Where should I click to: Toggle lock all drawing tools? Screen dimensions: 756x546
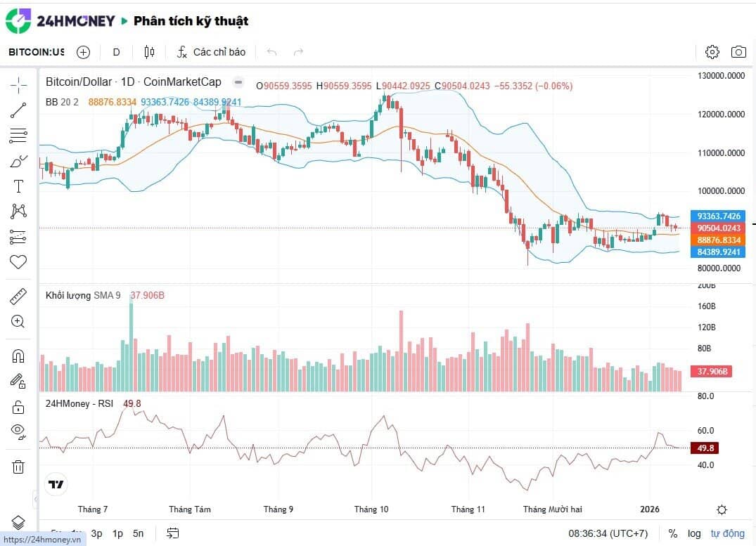click(x=18, y=407)
